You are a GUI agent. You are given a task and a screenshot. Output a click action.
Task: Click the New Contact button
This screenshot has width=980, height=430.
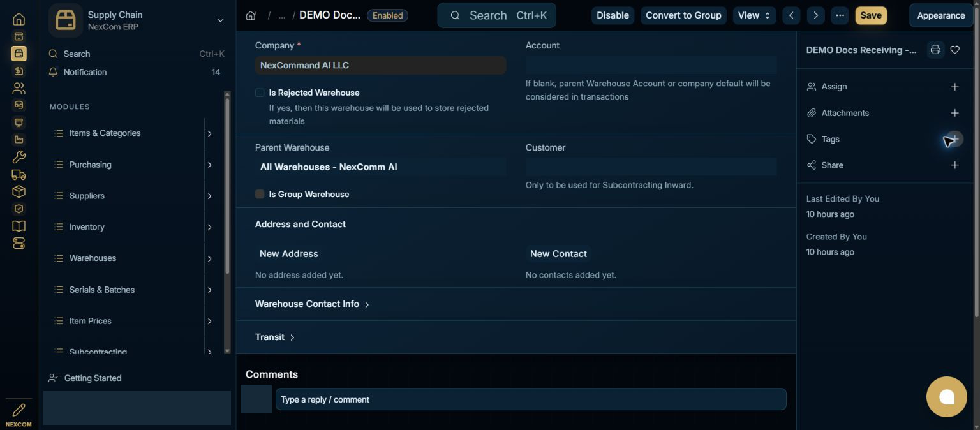(x=558, y=254)
